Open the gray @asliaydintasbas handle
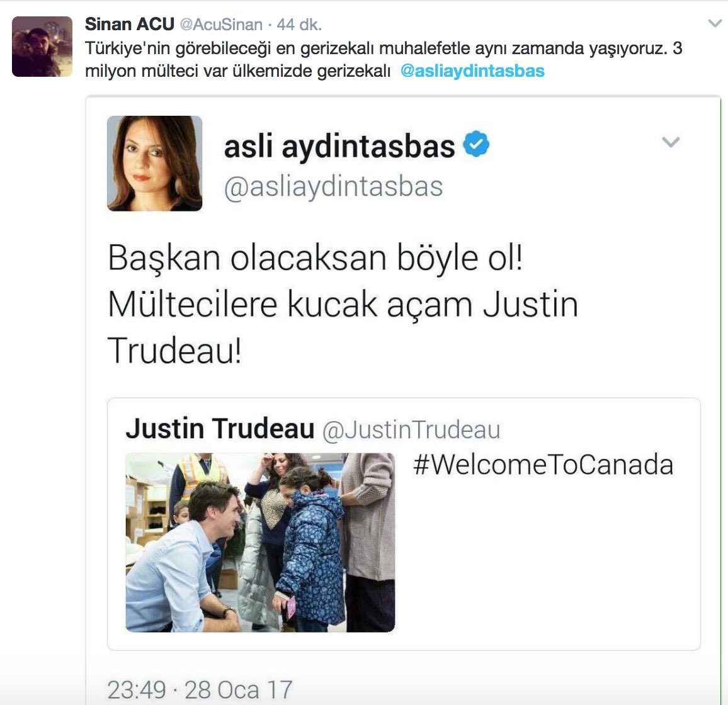This screenshot has width=728, height=705. [x=333, y=188]
